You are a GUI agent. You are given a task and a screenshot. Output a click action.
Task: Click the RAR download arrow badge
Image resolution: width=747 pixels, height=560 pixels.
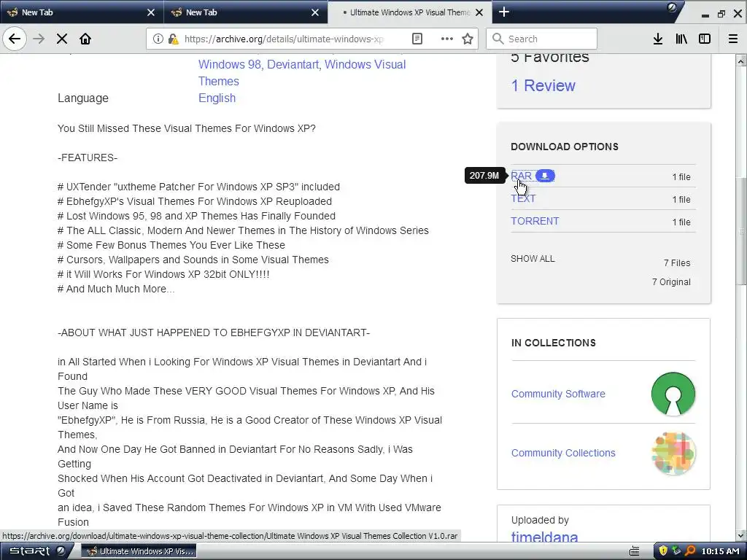click(545, 176)
